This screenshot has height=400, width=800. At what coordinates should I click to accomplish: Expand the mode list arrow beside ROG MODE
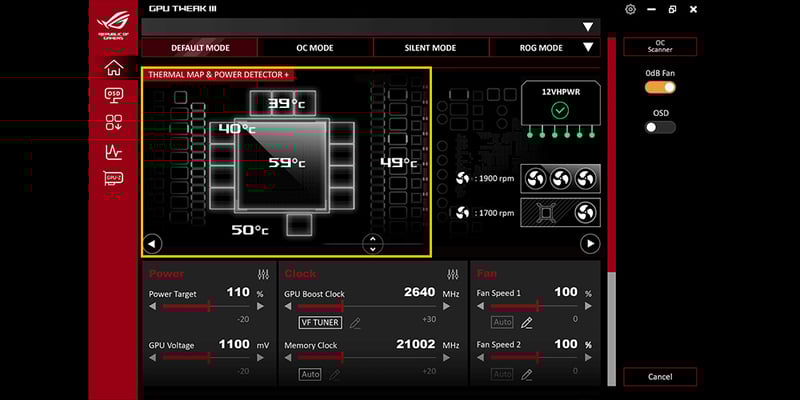(588, 47)
